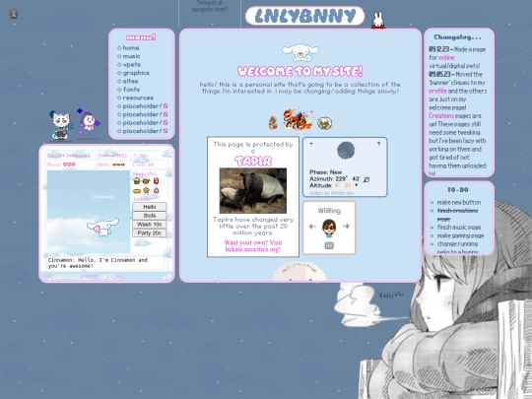This screenshot has width=532, height=399.
Task: Click the small gray icon top-left corner
Action: coord(13,14)
